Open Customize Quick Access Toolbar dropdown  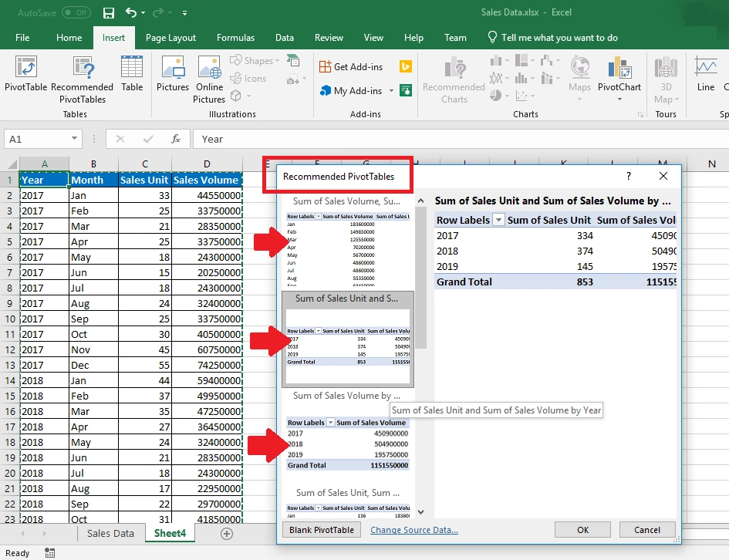184,13
